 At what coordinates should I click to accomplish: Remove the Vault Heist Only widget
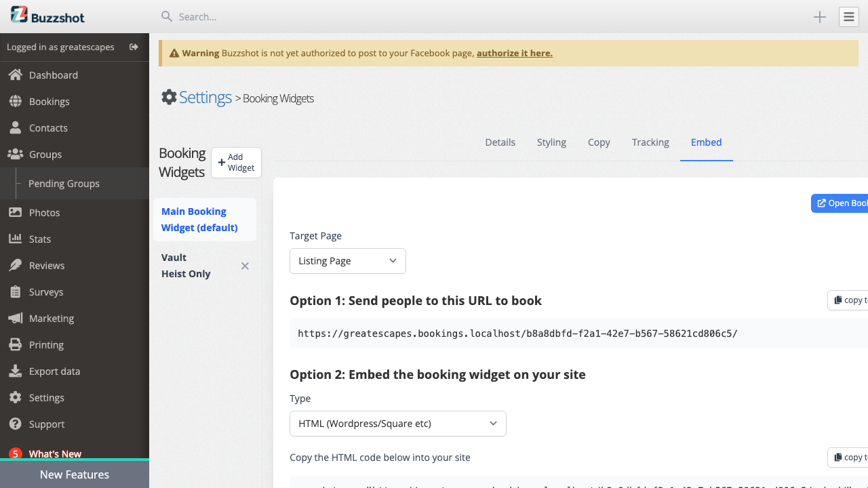point(245,266)
